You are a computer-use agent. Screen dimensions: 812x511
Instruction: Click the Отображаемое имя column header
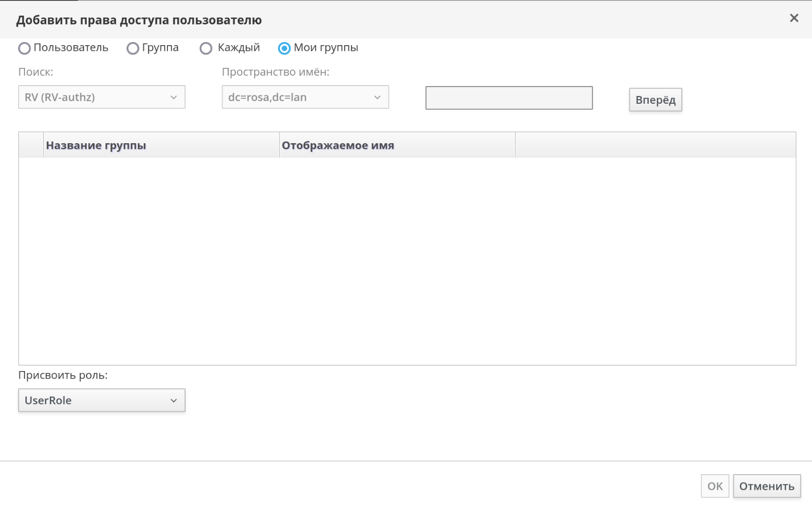397,145
